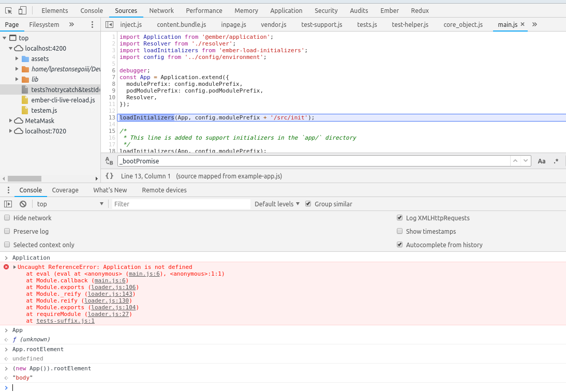Switch to the Network panel tab

(x=161, y=11)
